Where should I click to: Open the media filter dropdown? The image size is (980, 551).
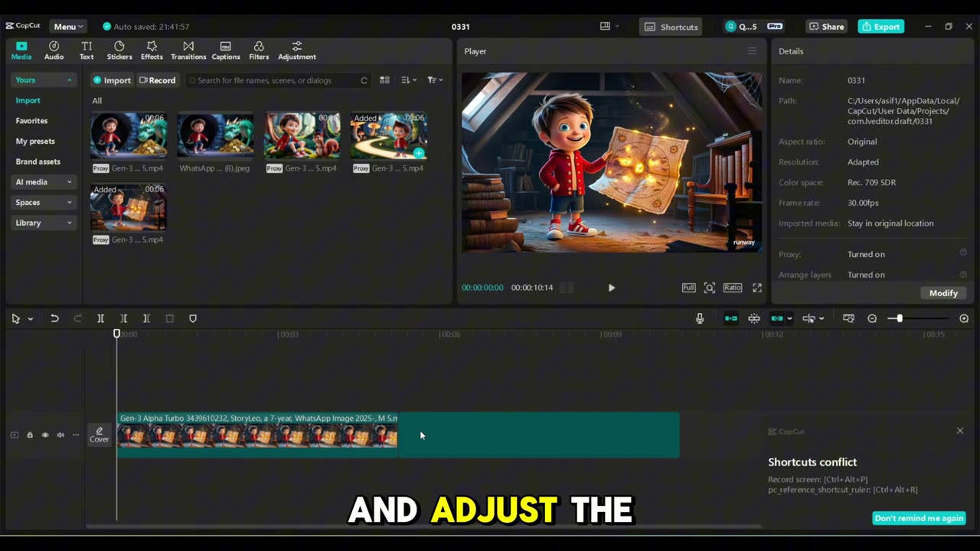(435, 80)
